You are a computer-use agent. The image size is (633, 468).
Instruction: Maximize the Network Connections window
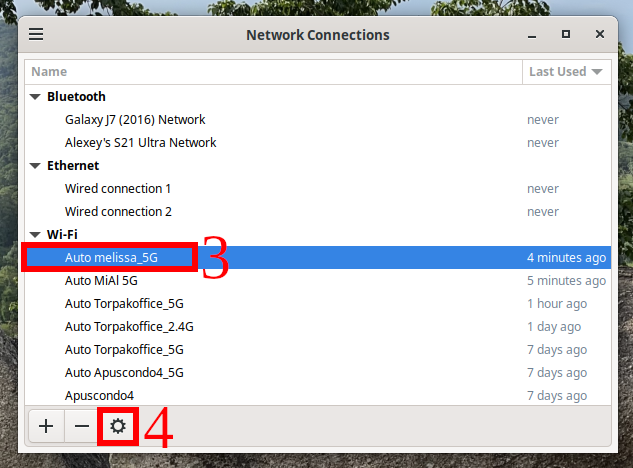[x=565, y=34]
